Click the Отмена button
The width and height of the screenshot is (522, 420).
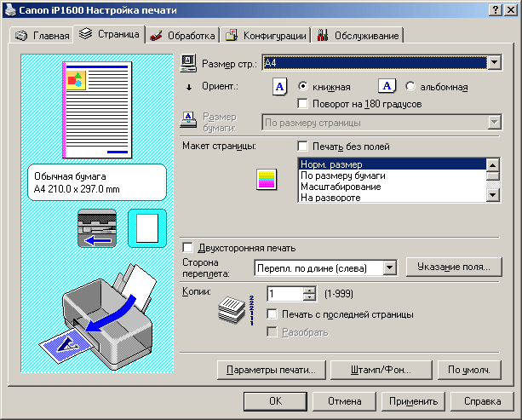(344, 401)
